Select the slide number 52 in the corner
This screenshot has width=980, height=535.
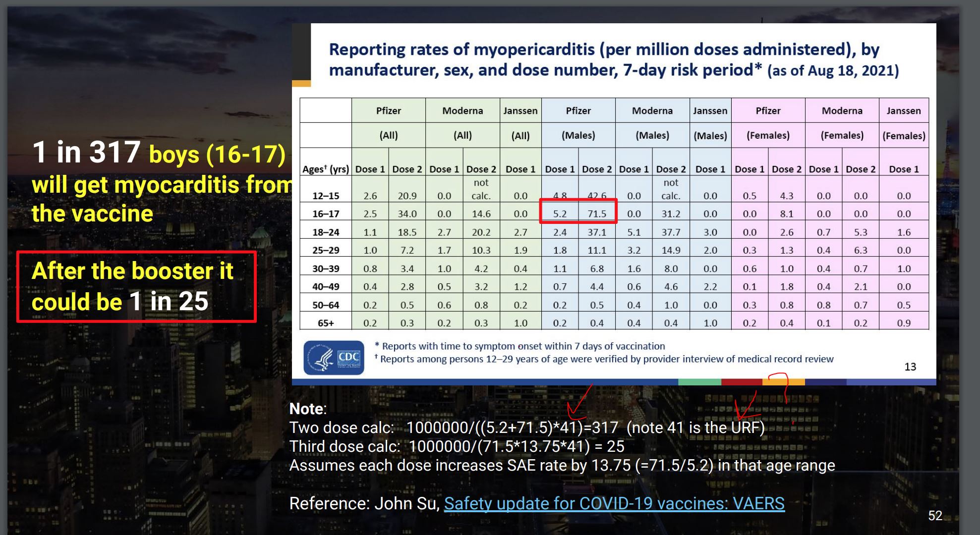935,516
